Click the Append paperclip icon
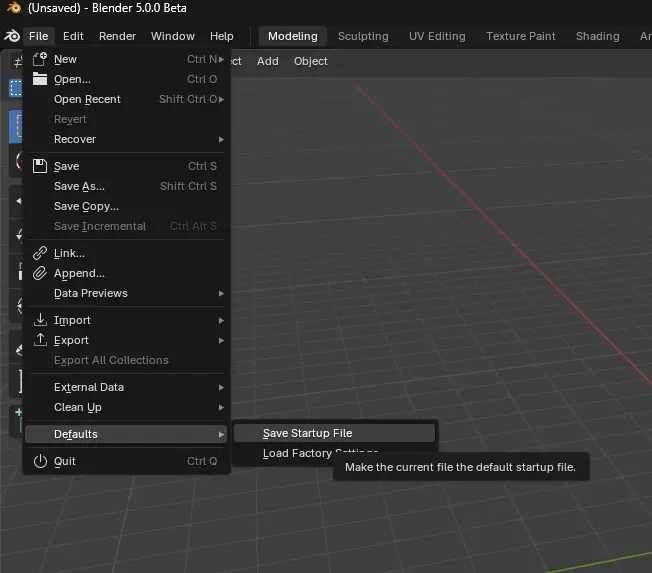The width and height of the screenshot is (652, 573). (x=40, y=273)
